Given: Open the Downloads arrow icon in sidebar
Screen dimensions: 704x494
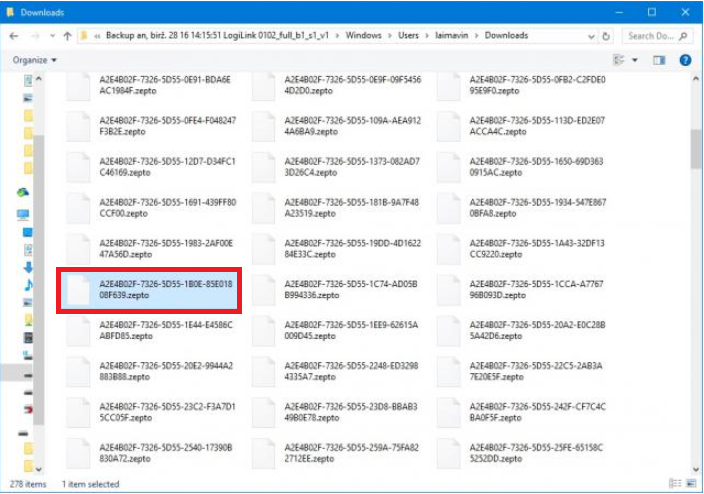Looking at the screenshot, I should tap(23, 267).
